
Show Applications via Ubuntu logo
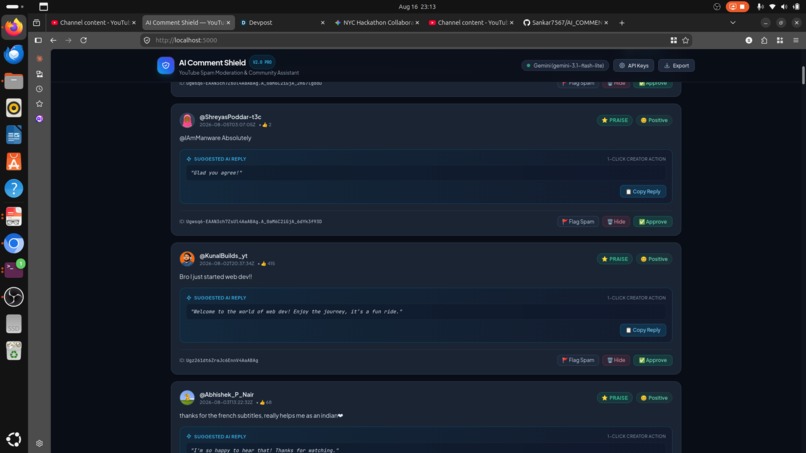pos(14,439)
